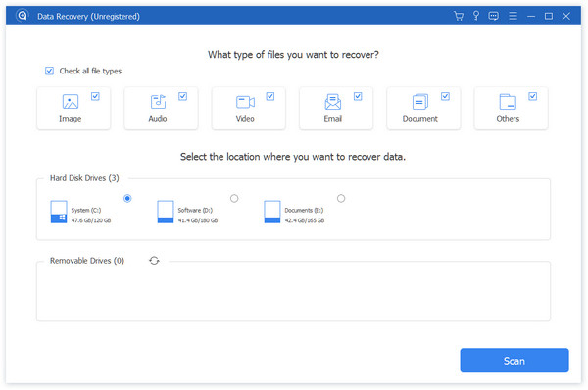Uncheck the Image file type checkbox
The height and width of the screenshot is (390, 588).
(95, 96)
